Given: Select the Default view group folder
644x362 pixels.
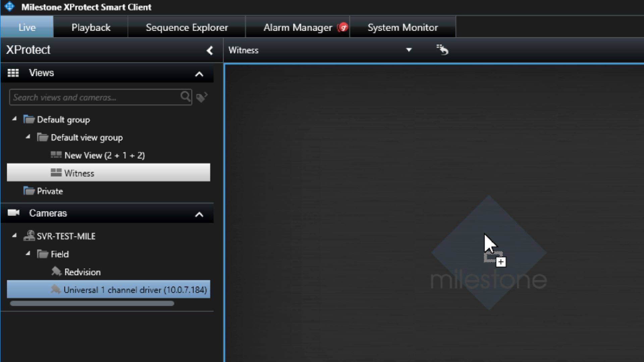Looking at the screenshot, I should click(x=87, y=137).
